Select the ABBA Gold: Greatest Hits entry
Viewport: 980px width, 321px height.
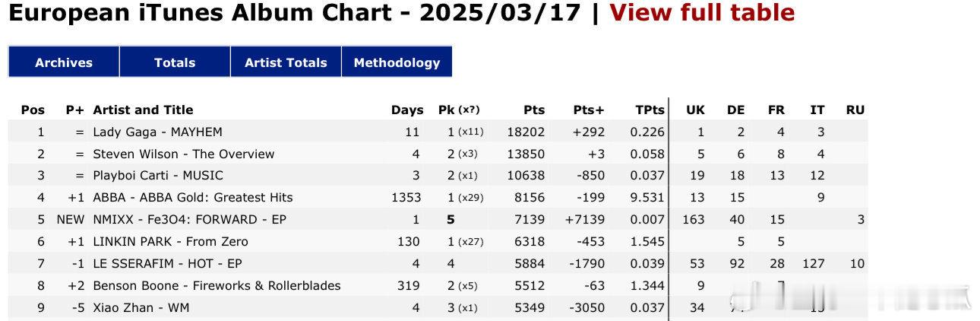tap(192, 197)
